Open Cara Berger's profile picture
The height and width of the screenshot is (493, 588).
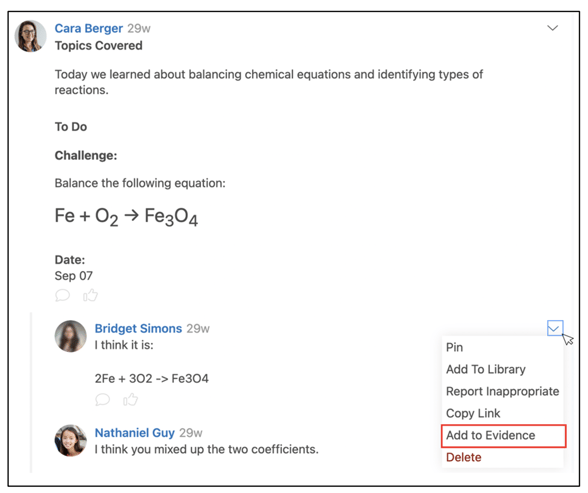(31, 36)
